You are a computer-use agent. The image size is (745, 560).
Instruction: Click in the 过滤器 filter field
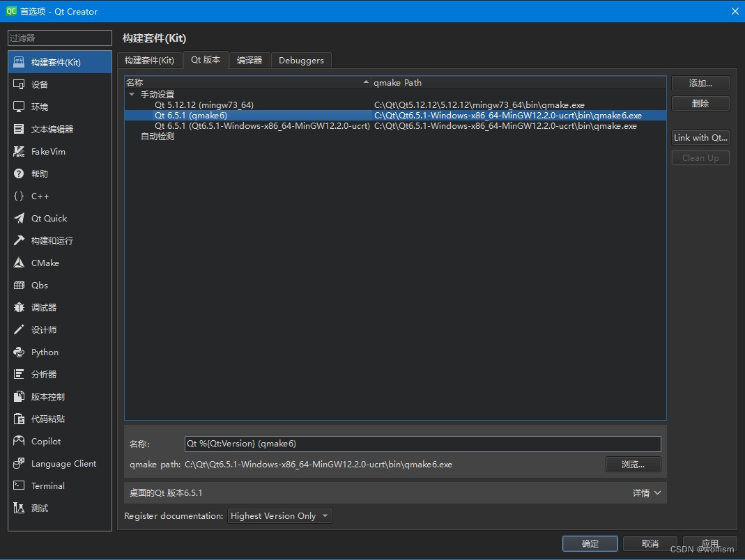pyautogui.click(x=60, y=38)
